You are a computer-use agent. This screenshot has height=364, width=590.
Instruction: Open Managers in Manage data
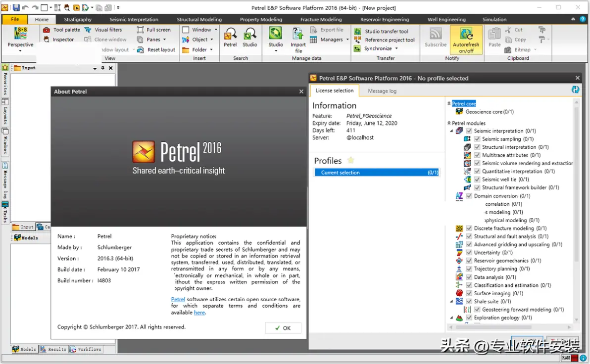click(x=329, y=40)
